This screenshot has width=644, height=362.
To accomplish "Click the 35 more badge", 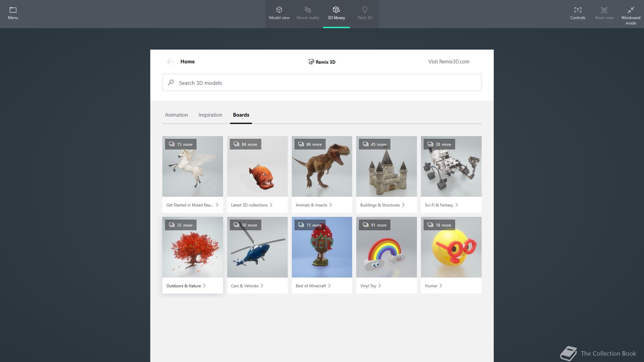I will click(x=181, y=225).
